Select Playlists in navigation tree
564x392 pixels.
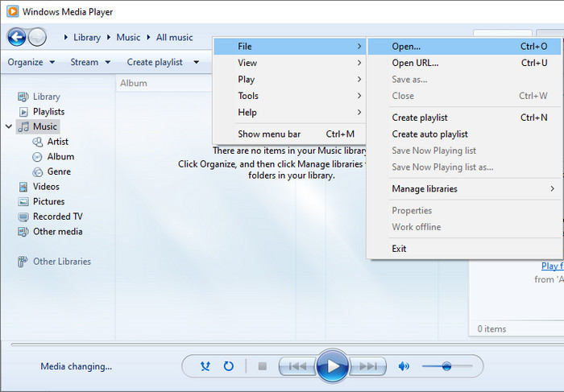[x=48, y=112]
